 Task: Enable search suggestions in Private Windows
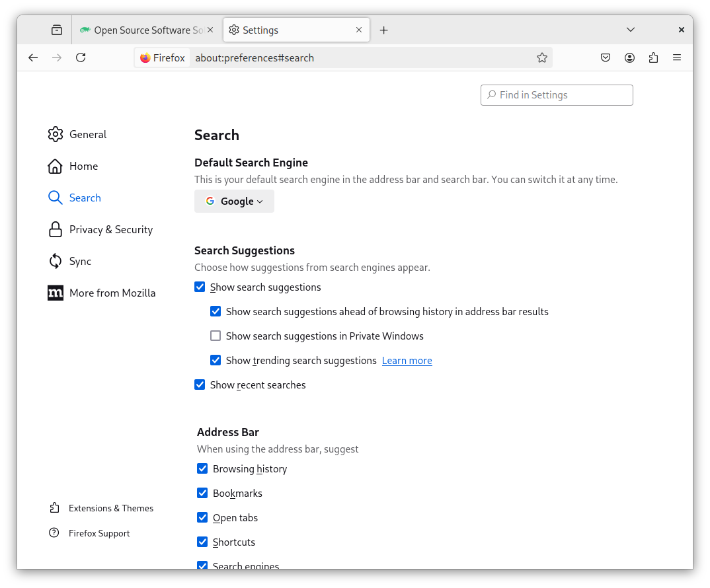tap(216, 336)
